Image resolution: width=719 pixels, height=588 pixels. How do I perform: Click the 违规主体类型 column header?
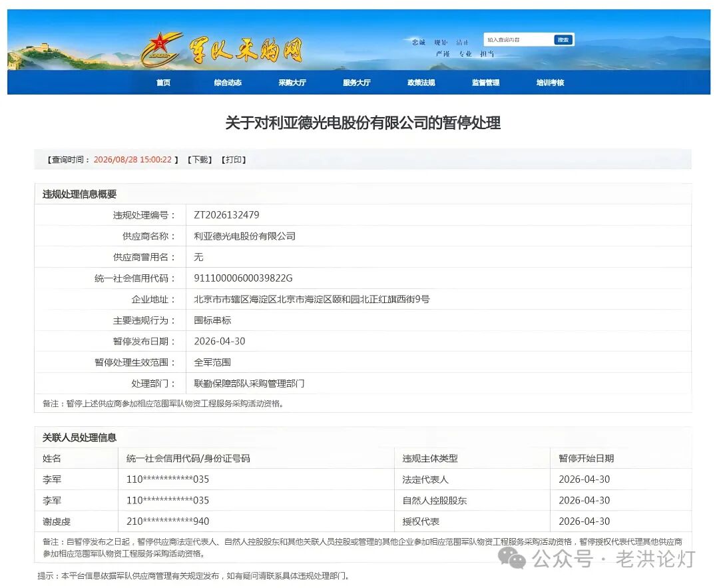click(x=430, y=458)
